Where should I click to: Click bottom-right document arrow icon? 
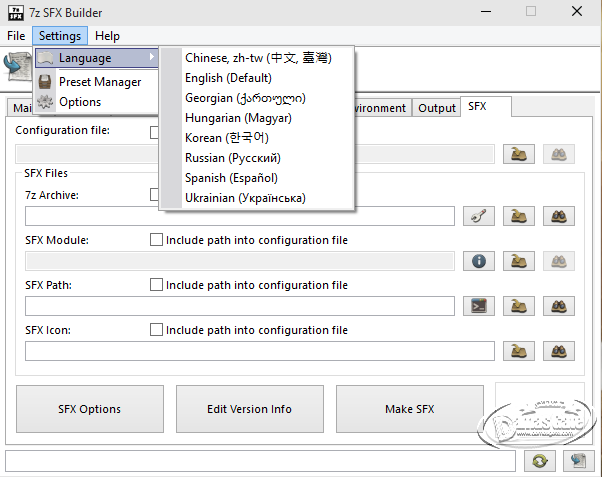point(579,461)
